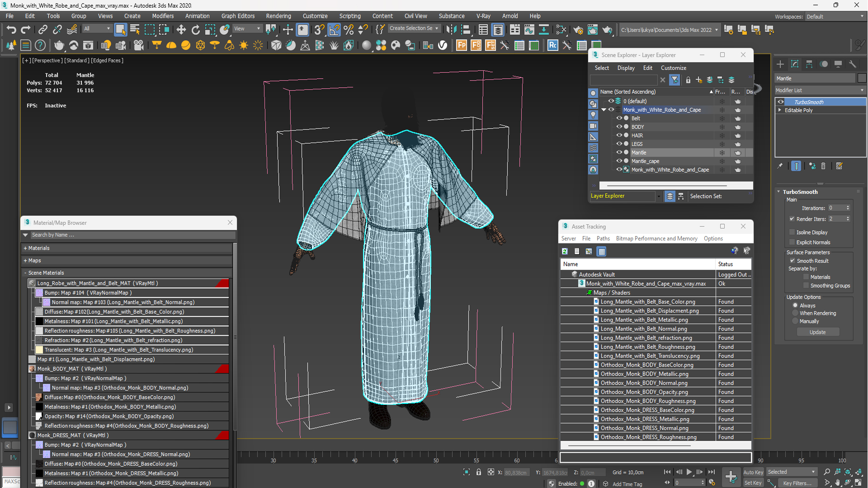Open the Modifier List dropdown
868x488 pixels.
pos(820,90)
